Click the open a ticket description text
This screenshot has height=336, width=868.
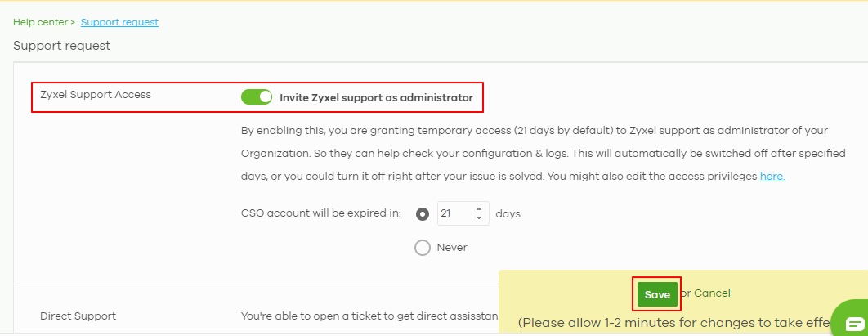click(369, 316)
